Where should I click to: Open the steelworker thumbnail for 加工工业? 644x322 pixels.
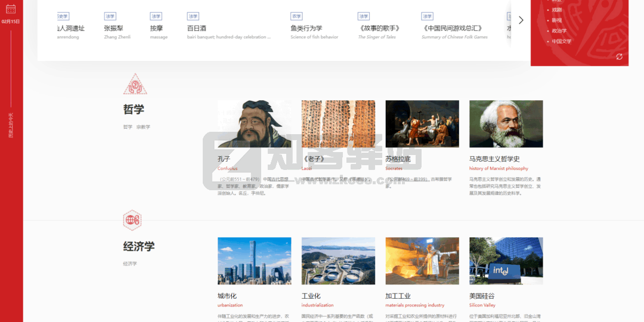click(x=422, y=261)
